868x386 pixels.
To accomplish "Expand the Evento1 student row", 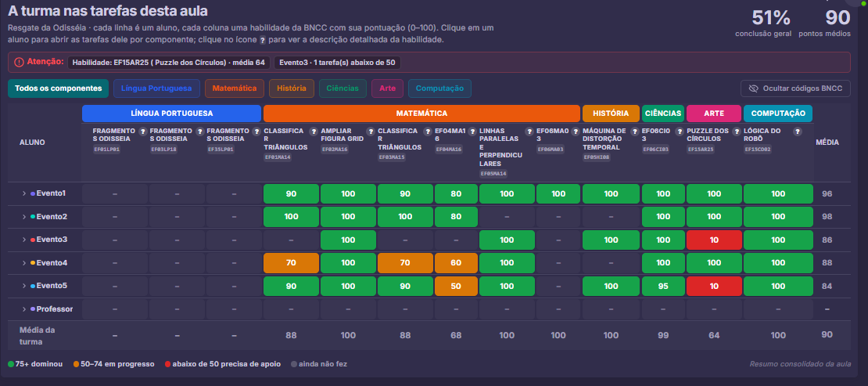I will [x=24, y=193].
